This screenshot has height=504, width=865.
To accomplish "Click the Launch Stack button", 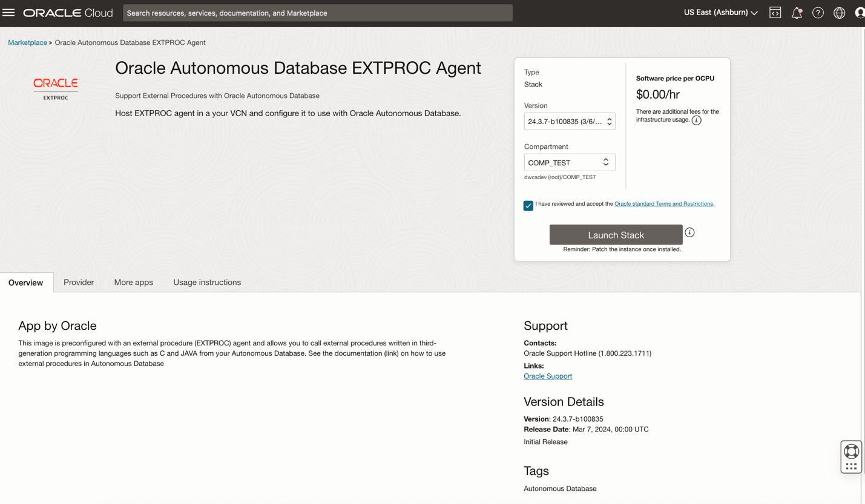I will click(616, 235).
